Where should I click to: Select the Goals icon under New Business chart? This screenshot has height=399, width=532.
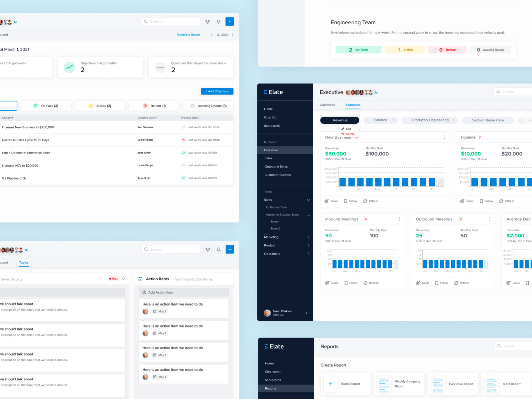[x=326, y=201]
